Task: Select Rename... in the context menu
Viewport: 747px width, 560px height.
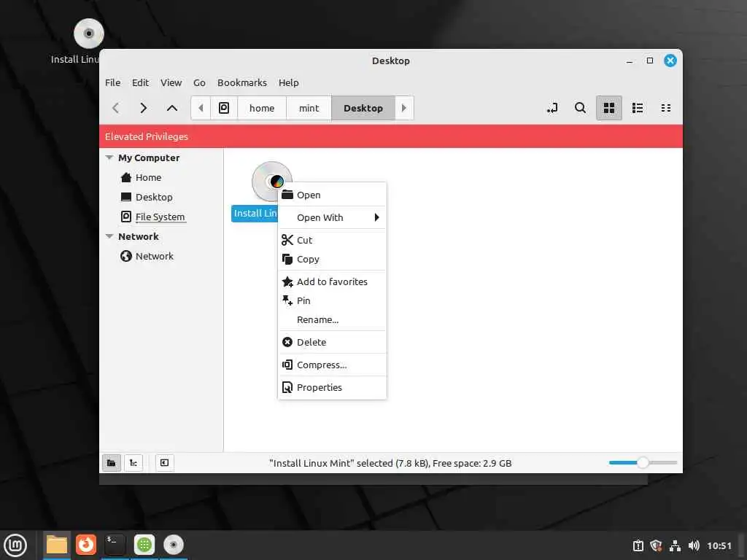Action: [x=332, y=319]
